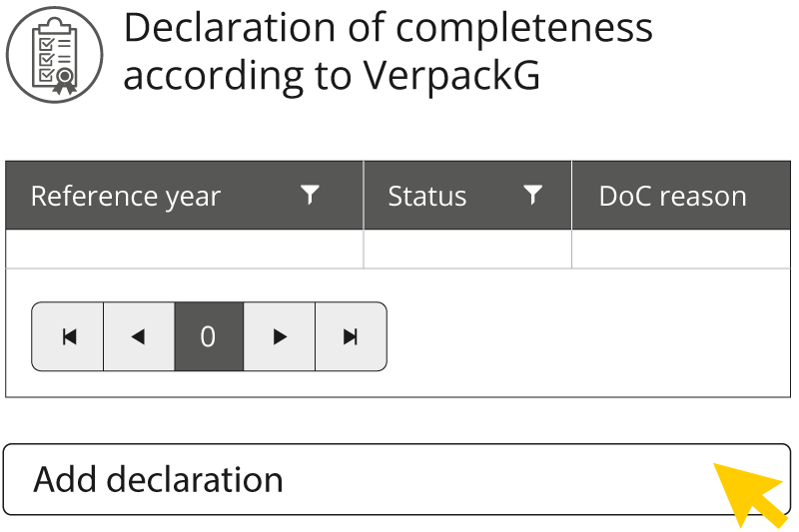The width and height of the screenshot is (799, 532).
Task: Select the current page number 0
Action: point(209,336)
